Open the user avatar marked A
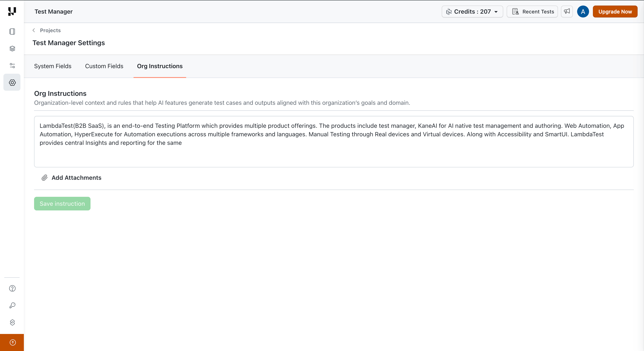This screenshot has height=351, width=644. 583,12
